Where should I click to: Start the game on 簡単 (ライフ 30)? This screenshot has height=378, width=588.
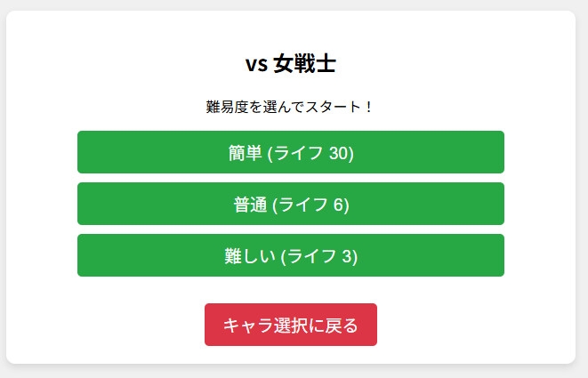click(x=291, y=152)
